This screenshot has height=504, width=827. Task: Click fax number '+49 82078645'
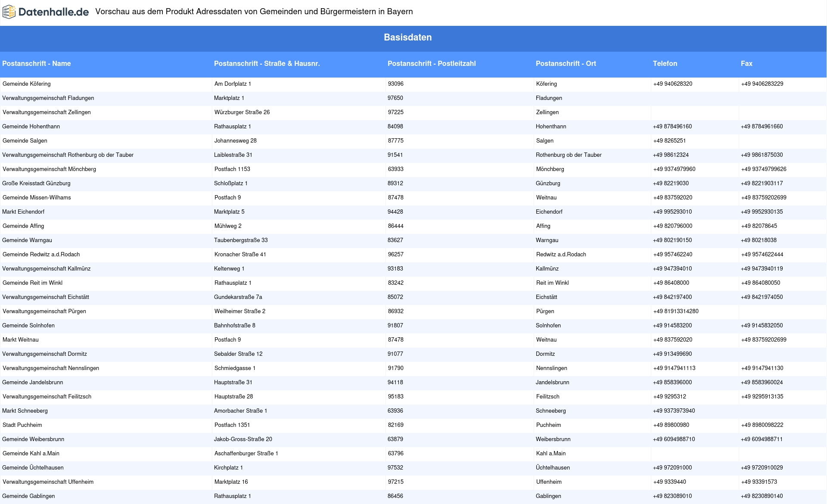point(759,226)
